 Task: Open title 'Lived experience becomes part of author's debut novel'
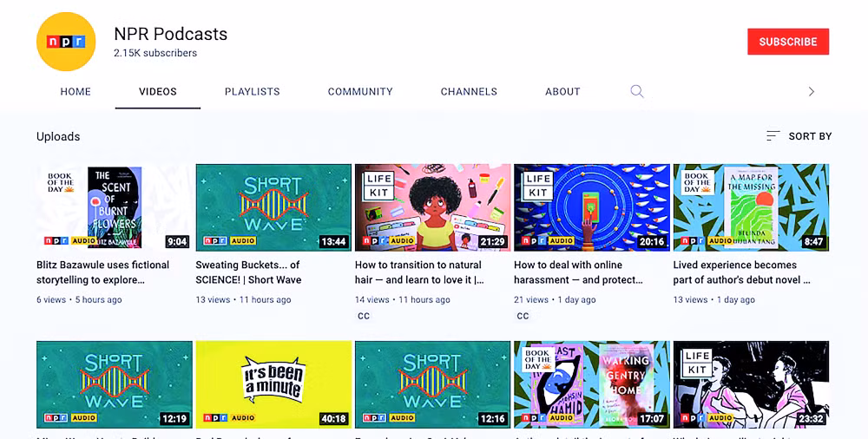(x=742, y=272)
